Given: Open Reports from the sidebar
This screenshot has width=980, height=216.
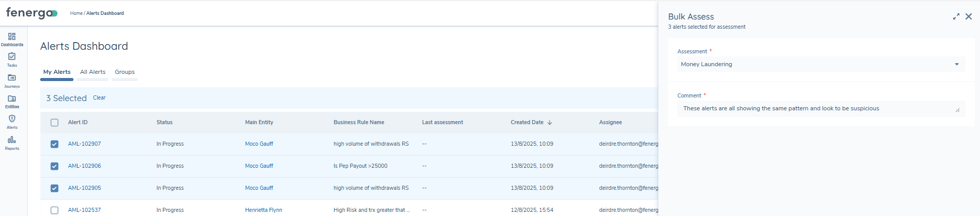Looking at the screenshot, I should [12, 143].
